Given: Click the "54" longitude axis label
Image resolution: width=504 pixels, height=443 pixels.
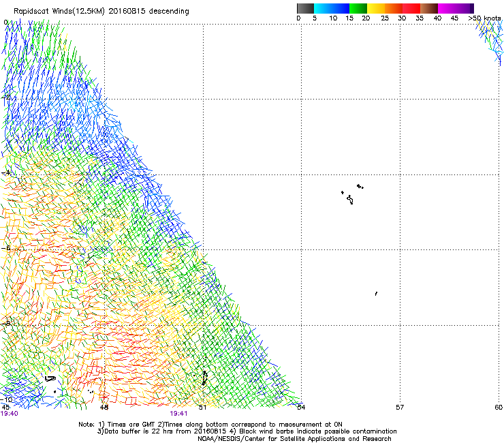Looking at the screenshot, I should pos(301,408).
